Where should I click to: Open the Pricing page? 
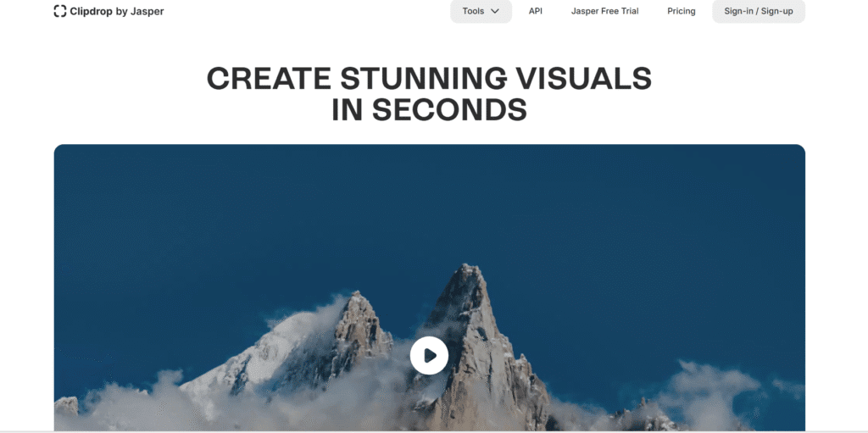(681, 11)
